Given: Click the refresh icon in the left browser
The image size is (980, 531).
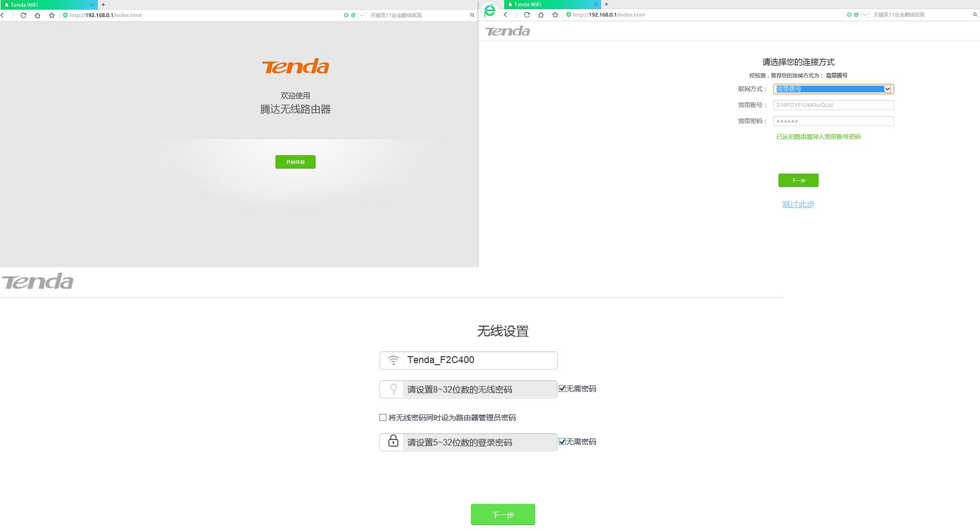Looking at the screenshot, I should tap(22, 15).
